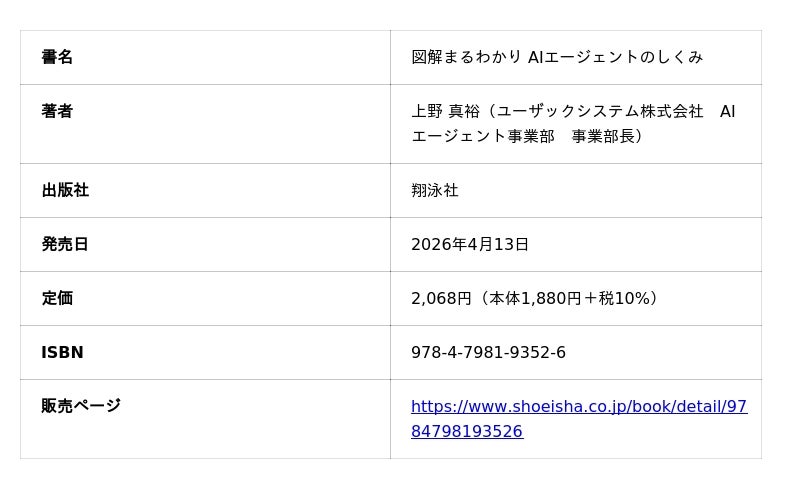This screenshot has width=800, height=489.
Task: Select the ISBN number 978-4-7981-9352-6
Action: [488, 353]
